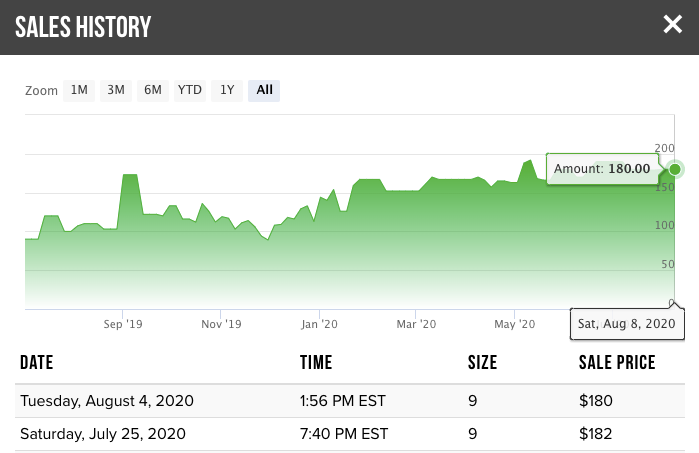This screenshot has width=699, height=453.
Task: Select the Tuesday, August 4, 2020 row
Action: pos(107,401)
